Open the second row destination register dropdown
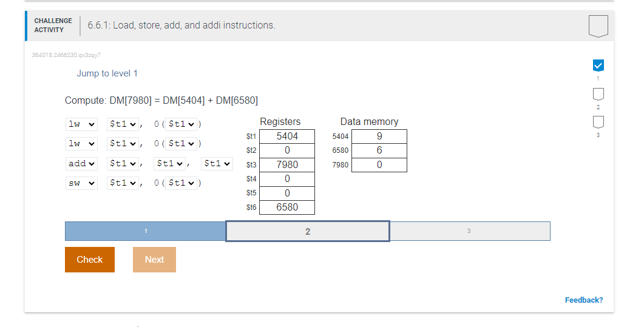 coord(123,144)
